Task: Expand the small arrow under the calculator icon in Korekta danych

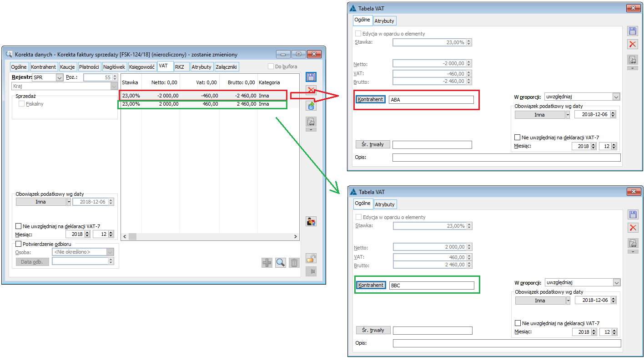Action: [x=312, y=130]
